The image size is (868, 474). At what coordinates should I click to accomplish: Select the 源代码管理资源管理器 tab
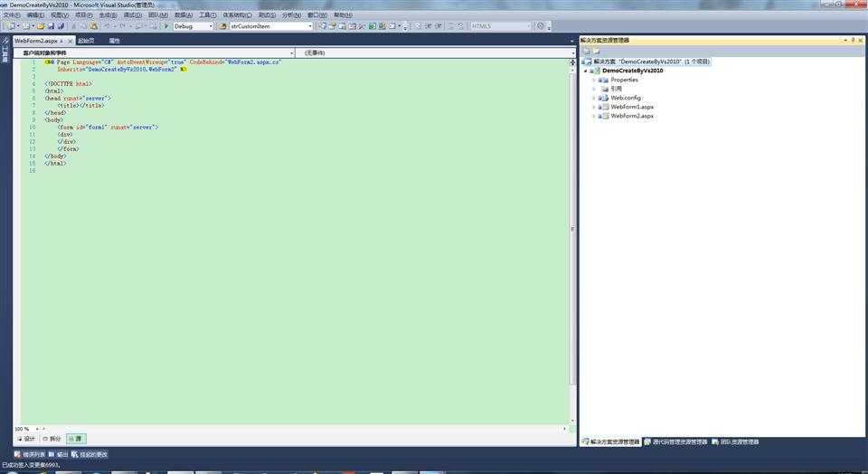(675, 441)
